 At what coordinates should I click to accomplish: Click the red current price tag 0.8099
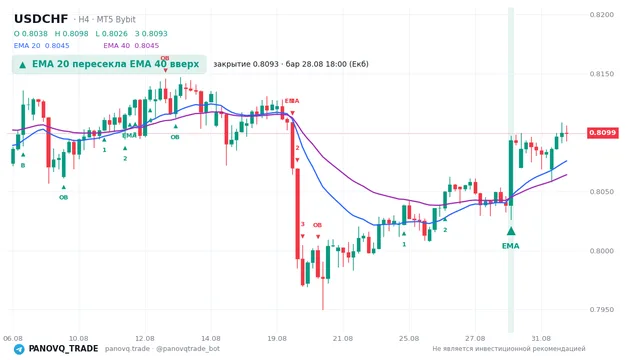pyautogui.click(x=603, y=133)
